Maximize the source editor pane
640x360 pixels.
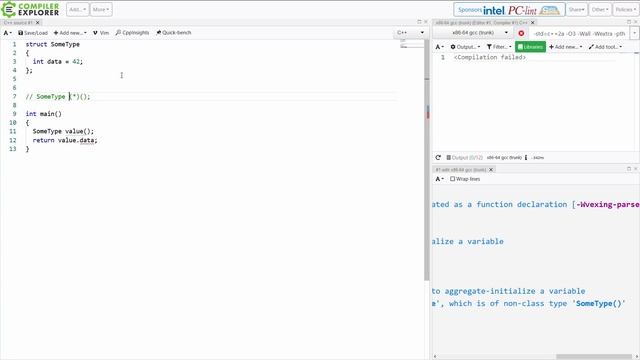click(419, 22)
